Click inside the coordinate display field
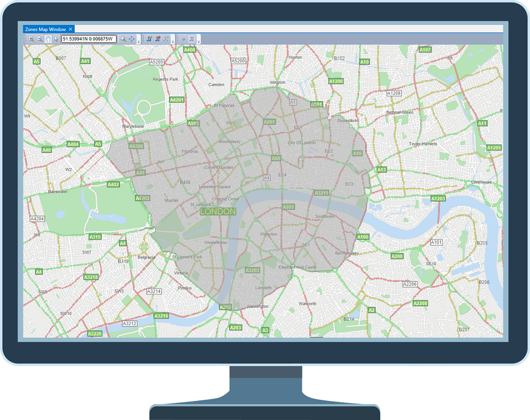Viewport: 530px width, 420px height. pos(88,39)
